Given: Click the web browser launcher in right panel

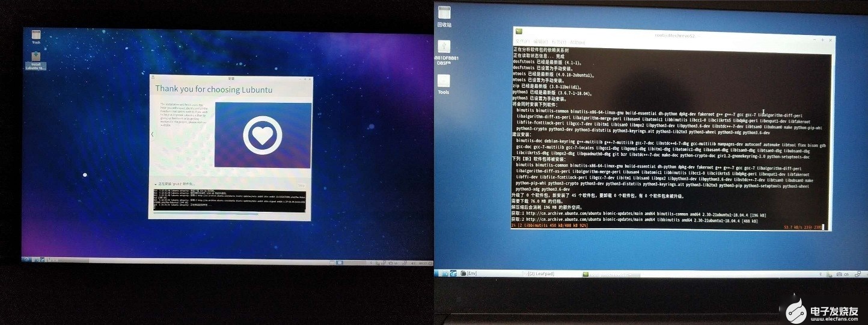Looking at the screenshot, I should click(453, 273).
